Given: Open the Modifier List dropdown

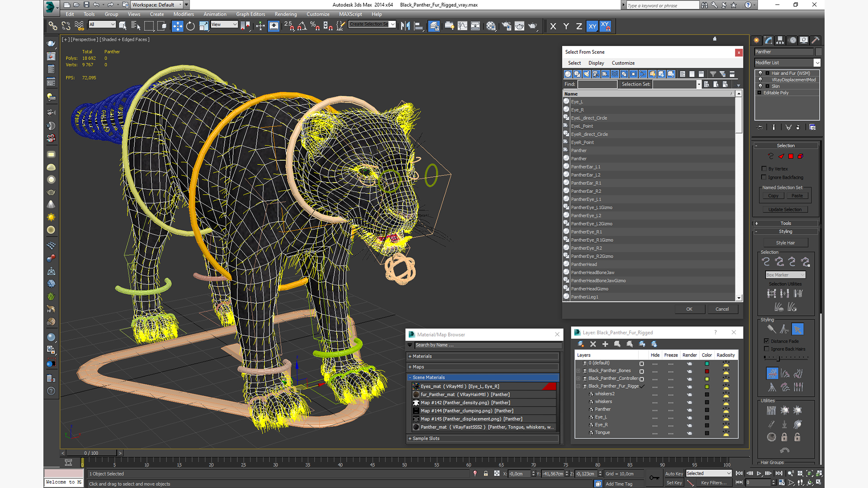Looking at the screenshot, I should [x=817, y=63].
